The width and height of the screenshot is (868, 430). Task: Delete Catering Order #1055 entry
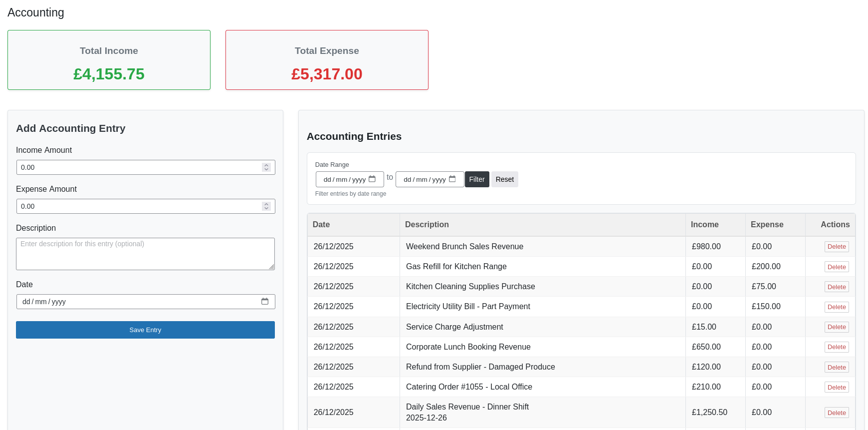[x=836, y=387]
